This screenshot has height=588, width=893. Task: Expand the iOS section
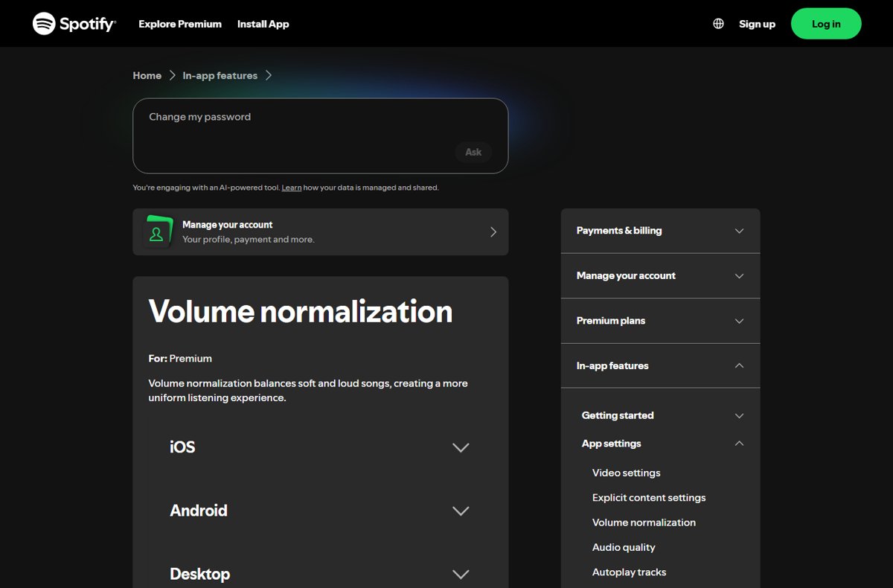click(x=320, y=447)
